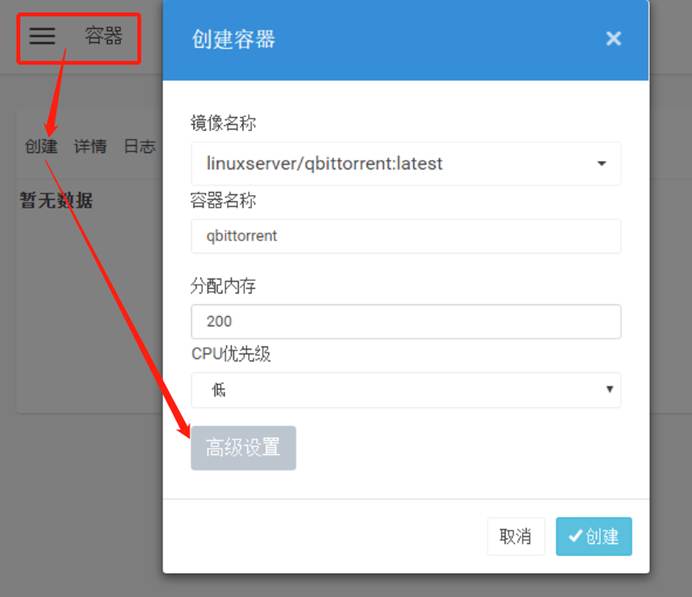The image size is (692, 597).
Task: Click the 分配内存 field label
Action: (x=223, y=286)
